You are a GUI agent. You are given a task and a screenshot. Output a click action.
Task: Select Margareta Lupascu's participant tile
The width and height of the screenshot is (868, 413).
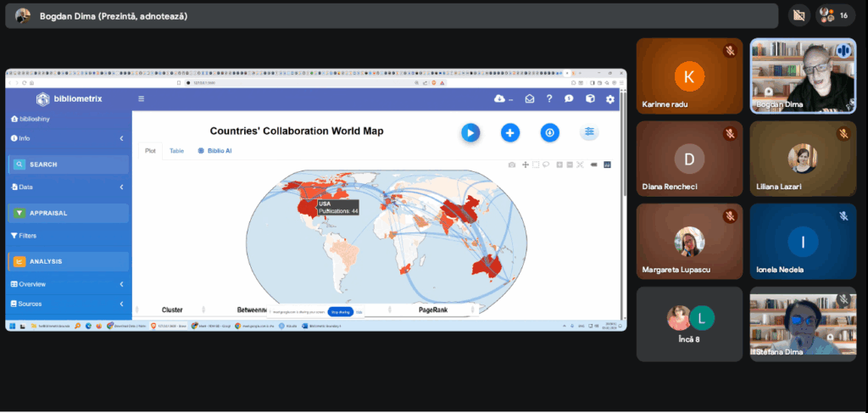pos(689,242)
